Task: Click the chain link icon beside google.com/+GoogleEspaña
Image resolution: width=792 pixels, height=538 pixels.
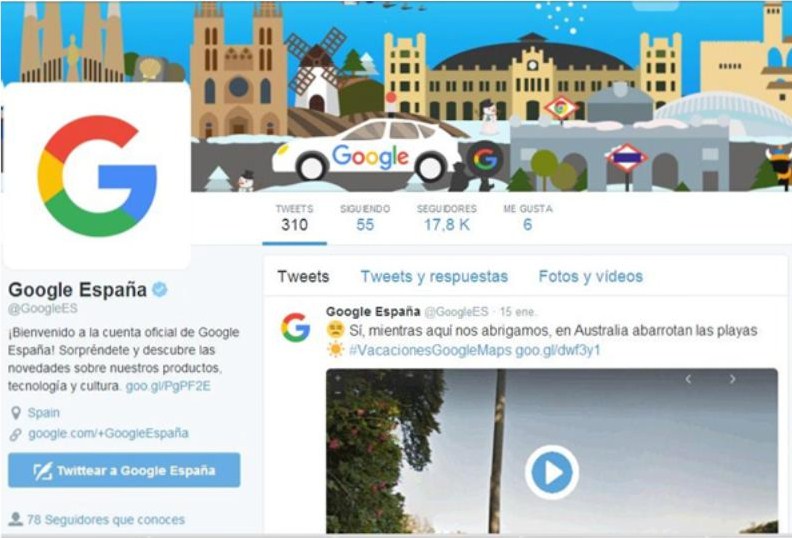Action: point(16,434)
